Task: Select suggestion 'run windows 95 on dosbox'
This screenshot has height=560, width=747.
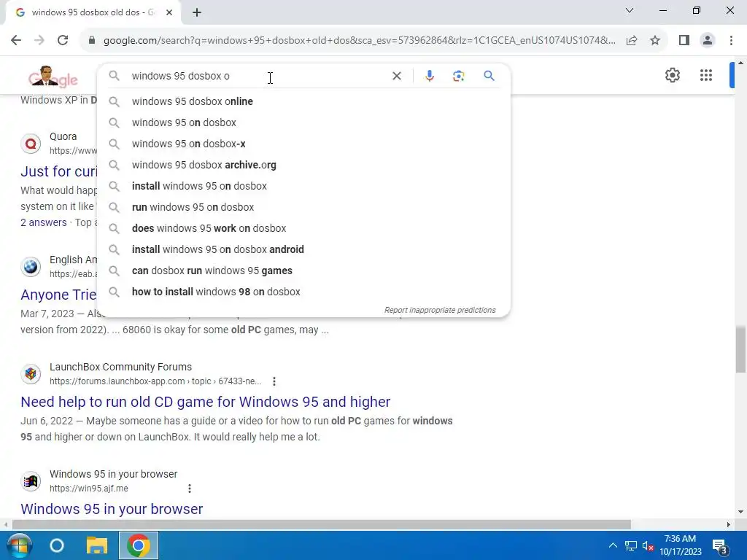Action: tap(303, 207)
